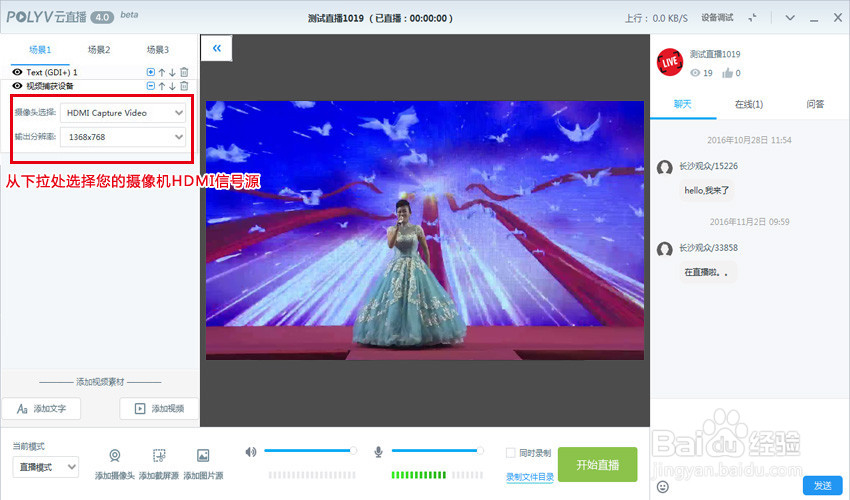Move video capture device source up
Screen dimensions: 850x500
pos(162,86)
